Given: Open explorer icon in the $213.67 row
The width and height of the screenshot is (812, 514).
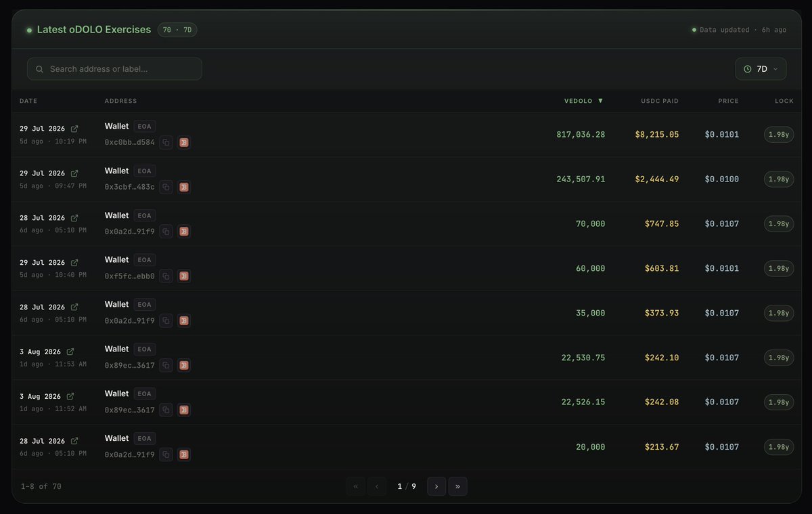Looking at the screenshot, I should coord(184,455).
